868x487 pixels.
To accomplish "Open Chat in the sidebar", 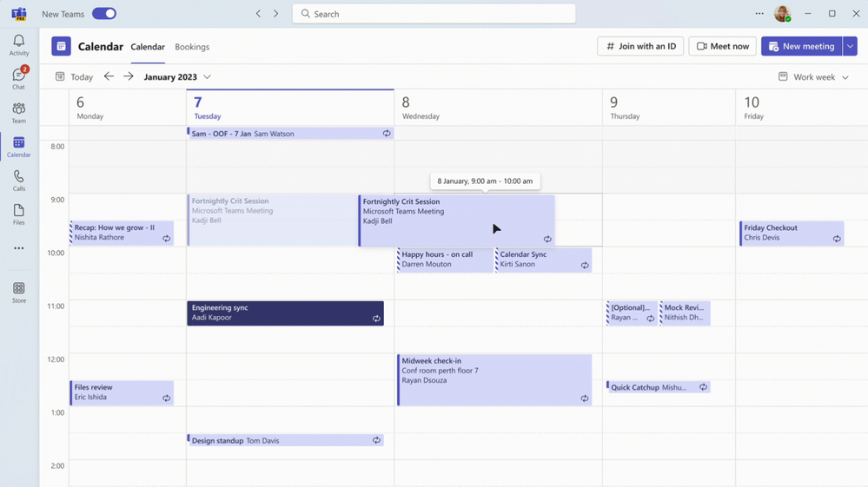I will pos(18,79).
